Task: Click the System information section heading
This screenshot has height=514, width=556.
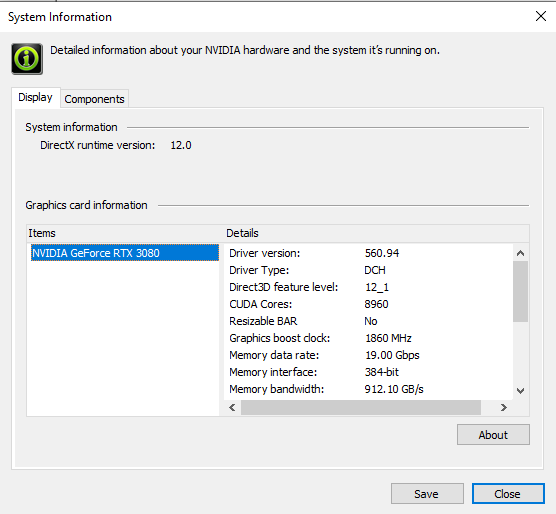Action: [71, 127]
